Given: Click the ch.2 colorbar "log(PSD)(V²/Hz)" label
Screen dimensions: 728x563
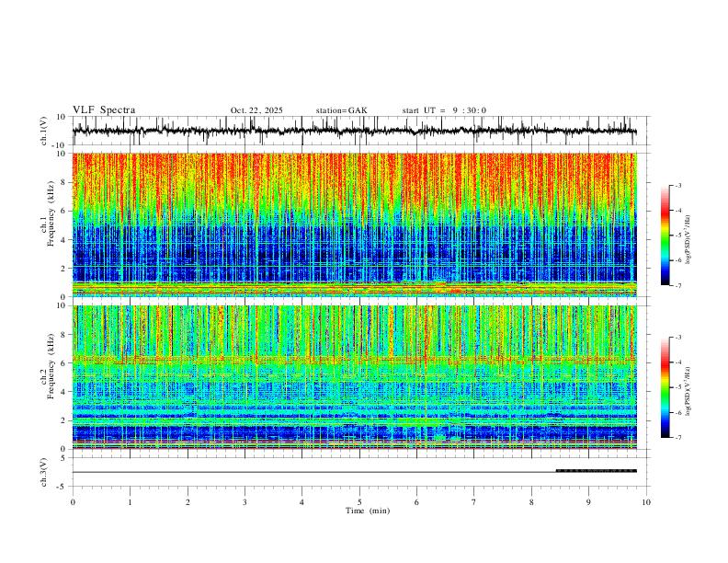Looking at the screenshot, I should pyautogui.click(x=688, y=392).
